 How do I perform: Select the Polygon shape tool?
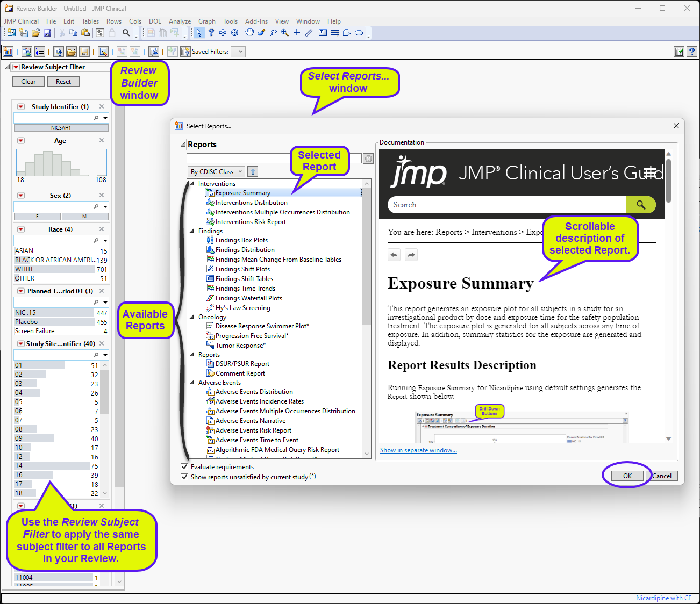tap(347, 33)
